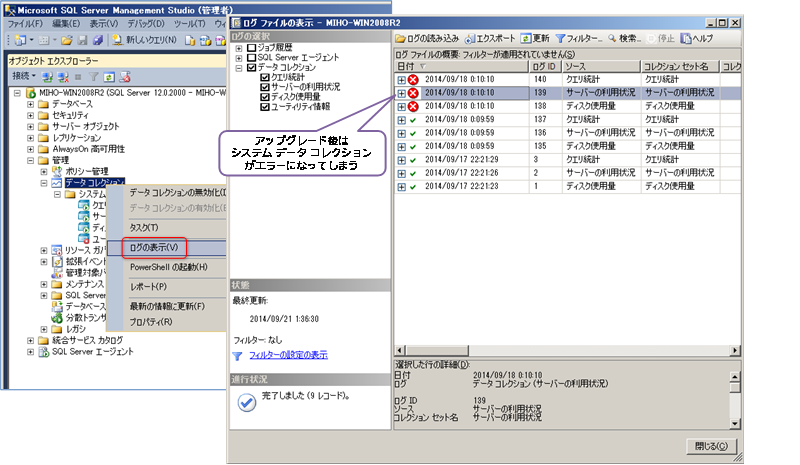The image size is (800, 465).
Task: Sort by the コレクション セット名 column header
Action: click(x=680, y=66)
